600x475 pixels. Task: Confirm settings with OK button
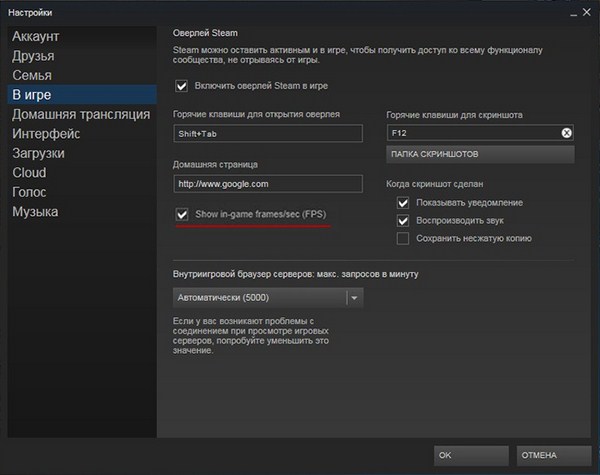pyautogui.click(x=471, y=455)
